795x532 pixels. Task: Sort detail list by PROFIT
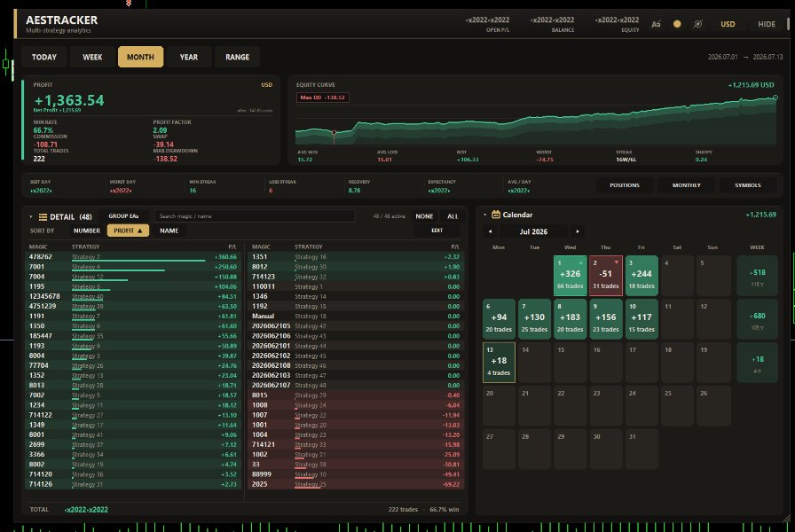click(x=128, y=231)
